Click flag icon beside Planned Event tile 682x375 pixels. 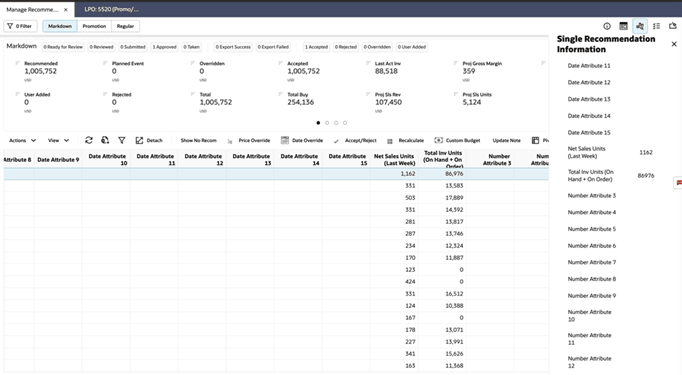point(105,63)
